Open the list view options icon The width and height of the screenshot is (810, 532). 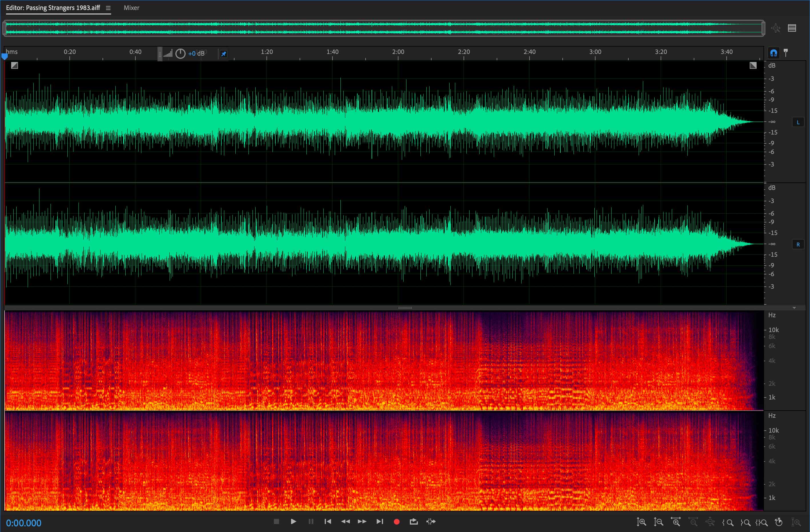point(792,28)
